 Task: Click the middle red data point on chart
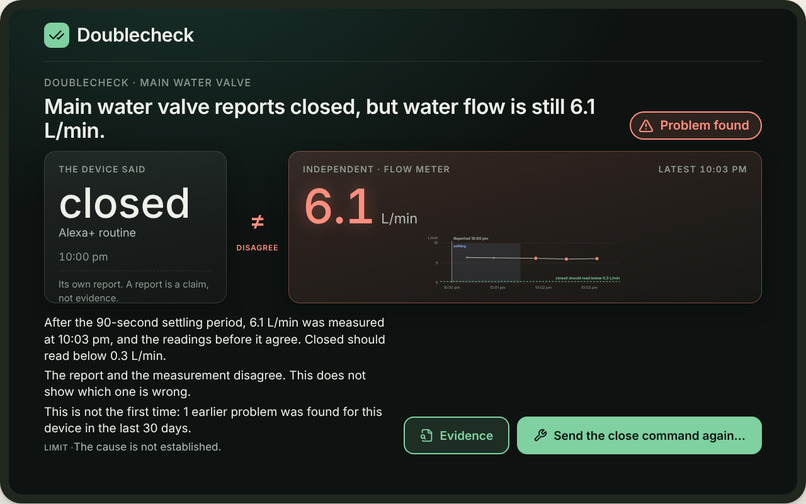click(566, 259)
